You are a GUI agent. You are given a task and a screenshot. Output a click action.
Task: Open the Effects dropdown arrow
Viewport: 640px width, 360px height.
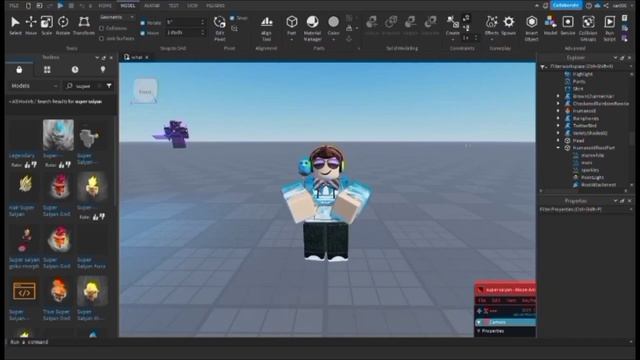click(491, 40)
